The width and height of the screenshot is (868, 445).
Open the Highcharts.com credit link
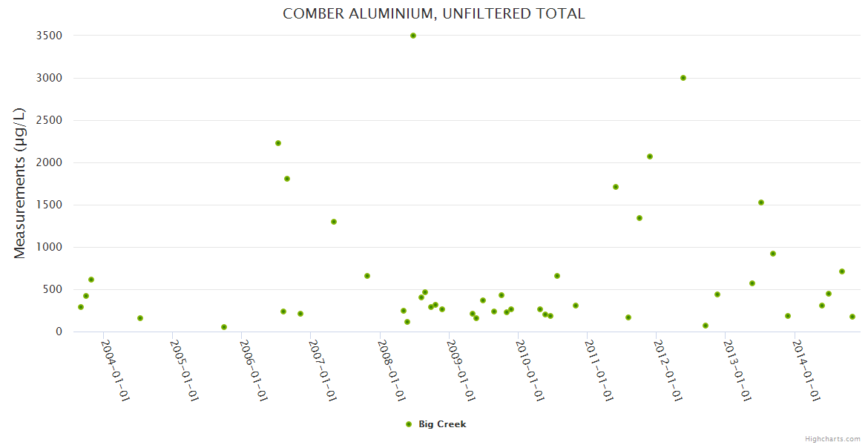[x=832, y=438]
